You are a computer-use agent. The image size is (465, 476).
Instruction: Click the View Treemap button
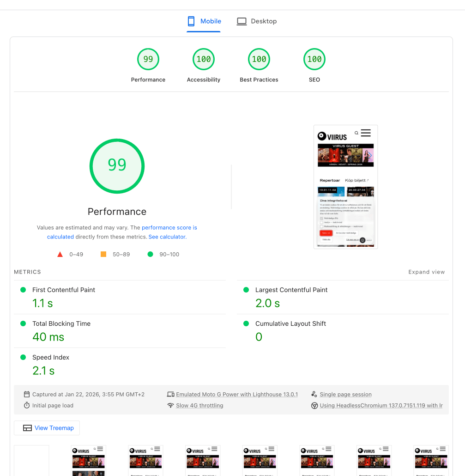(47, 428)
